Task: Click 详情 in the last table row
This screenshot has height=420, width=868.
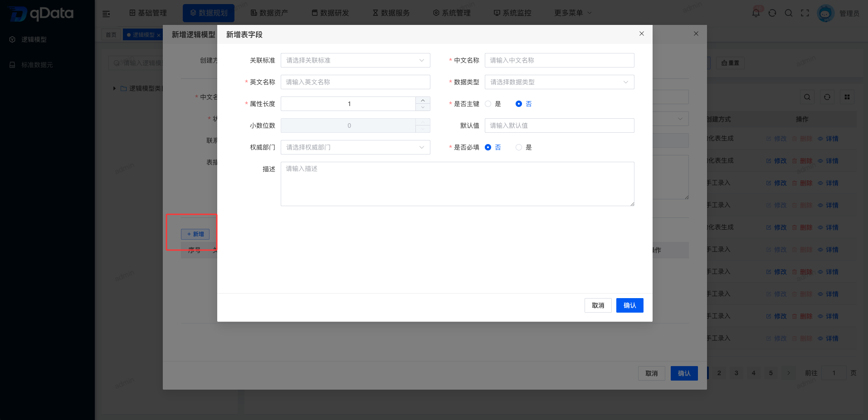Action: pos(828,338)
